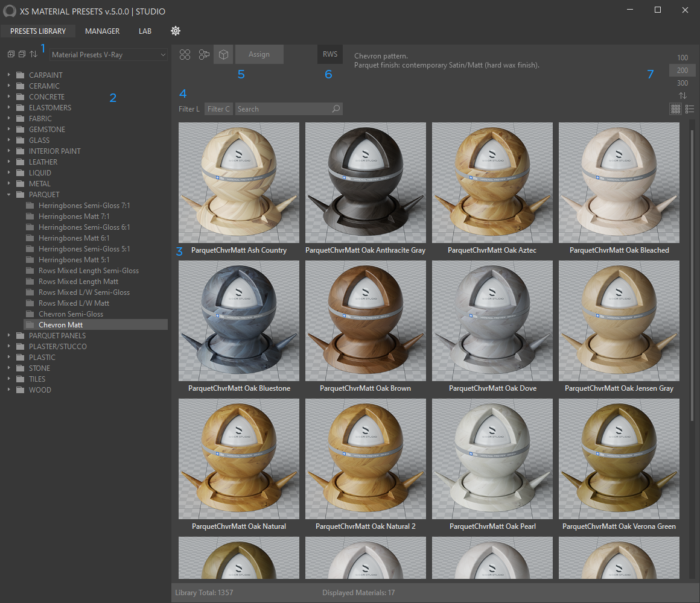Image resolution: width=700 pixels, height=603 pixels.
Task: Click the Chevron Semi-Gloss folder icon
Action: click(x=30, y=314)
